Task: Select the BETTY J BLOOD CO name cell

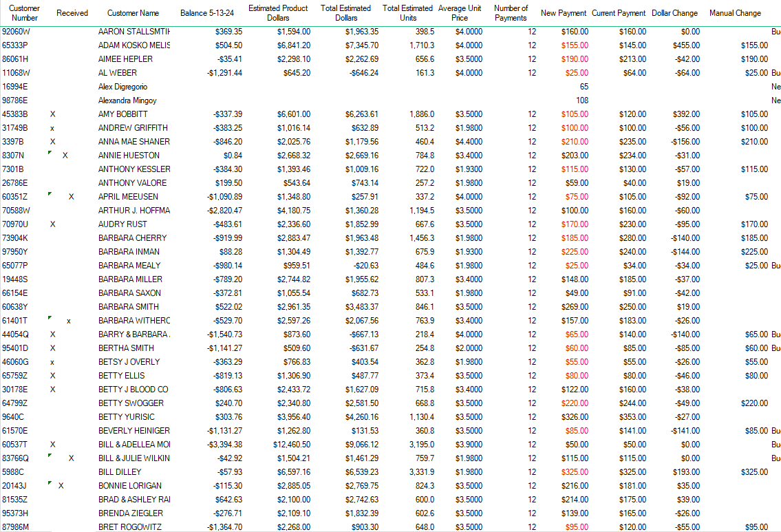Action: [x=133, y=390]
